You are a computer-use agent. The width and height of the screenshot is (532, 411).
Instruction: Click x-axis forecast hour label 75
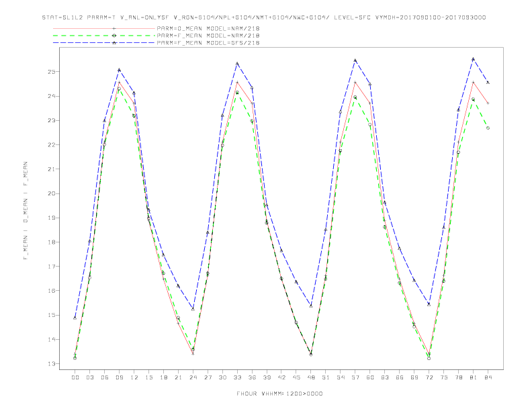pyautogui.click(x=444, y=377)
